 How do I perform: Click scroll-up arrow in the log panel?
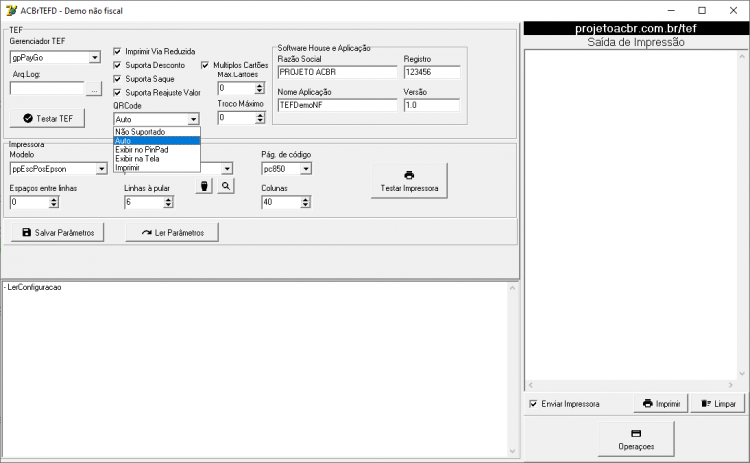click(x=512, y=288)
